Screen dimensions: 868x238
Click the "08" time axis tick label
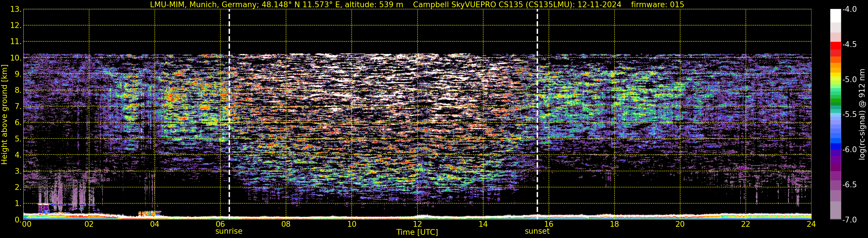tap(286, 224)
